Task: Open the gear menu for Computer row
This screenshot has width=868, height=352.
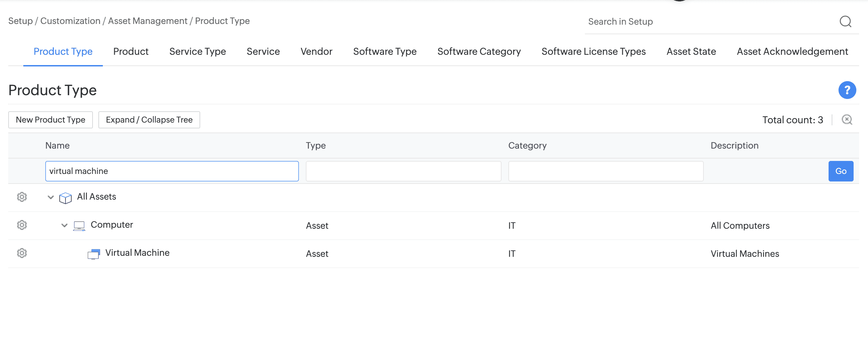Action: pyautogui.click(x=22, y=225)
